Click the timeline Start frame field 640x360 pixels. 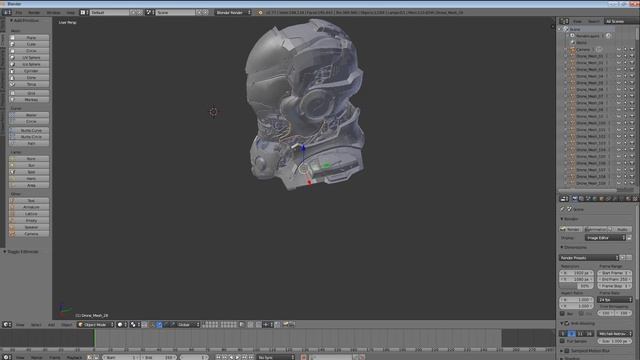[x=121, y=357]
